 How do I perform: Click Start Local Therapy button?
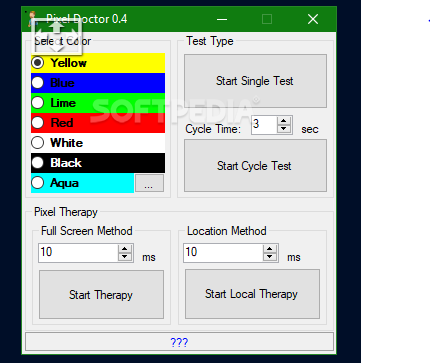pyautogui.click(x=252, y=294)
